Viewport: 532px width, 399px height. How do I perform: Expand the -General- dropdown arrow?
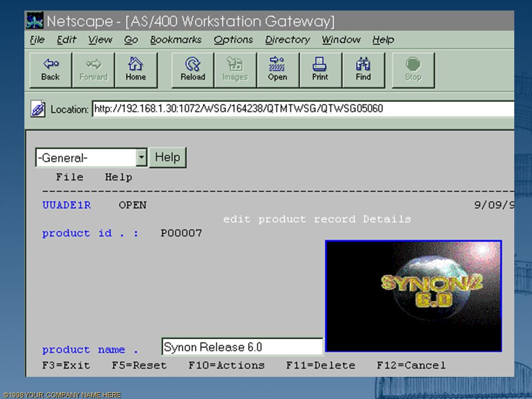coord(141,158)
